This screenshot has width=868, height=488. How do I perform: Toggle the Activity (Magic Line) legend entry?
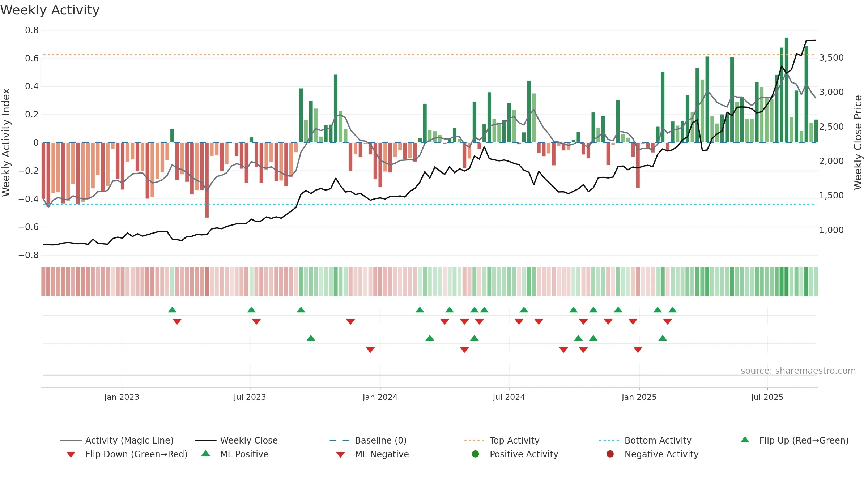117,440
